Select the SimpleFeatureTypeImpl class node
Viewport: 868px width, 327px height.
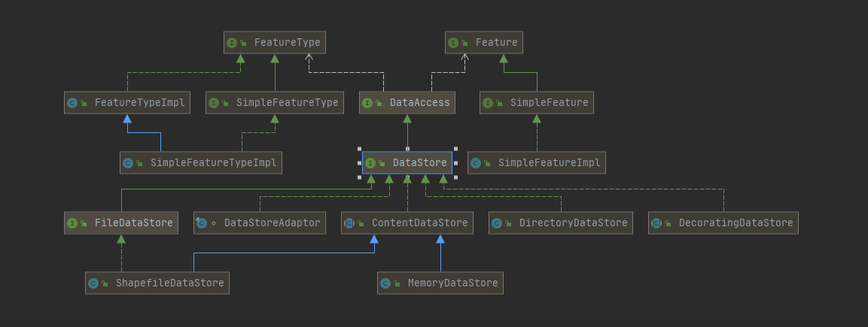click(x=200, y=163)
